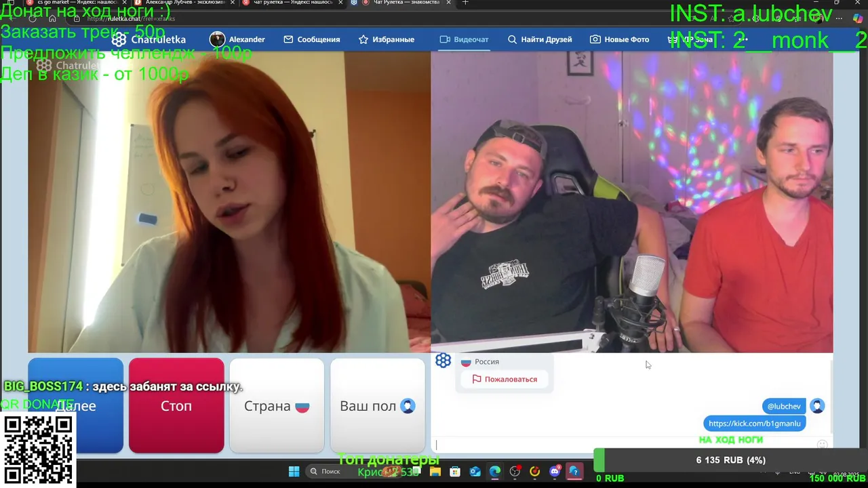The height and width of the screenshot is (488, 868).
Task: Open Найти Друзей search page
Action: point(540,39)
